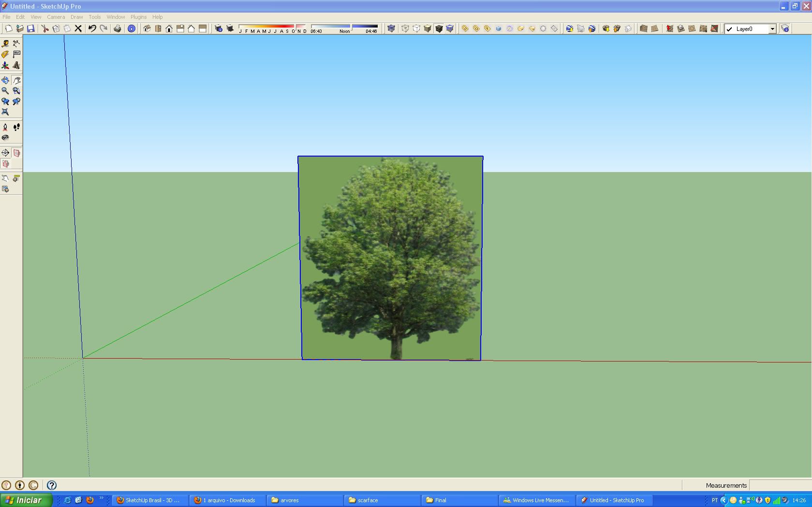812x507 pixels.
Task: Toggle X-ray face style
Action: (391, 29)
